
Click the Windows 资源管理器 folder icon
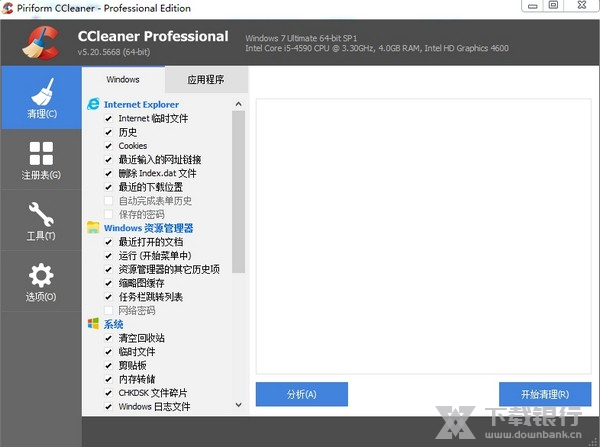pos(93,228)
